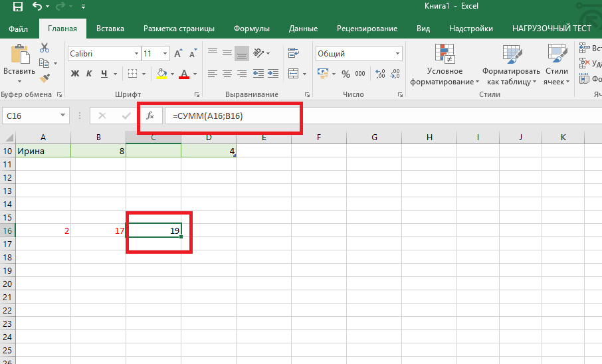Screen dimensions: 602x364
Task: Click the Cut scissors icon
Action: tap(45, 48)
